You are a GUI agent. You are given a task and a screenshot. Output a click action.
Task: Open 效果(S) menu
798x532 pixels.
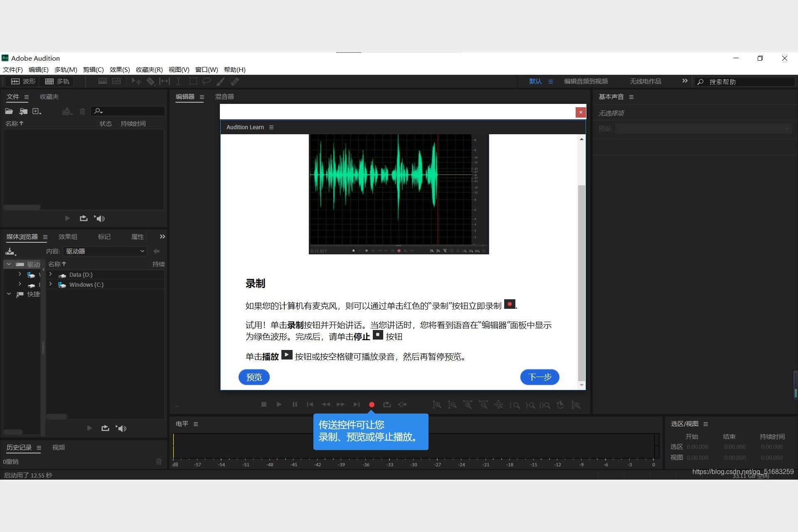pyautogui.click(x=120, y=69)
